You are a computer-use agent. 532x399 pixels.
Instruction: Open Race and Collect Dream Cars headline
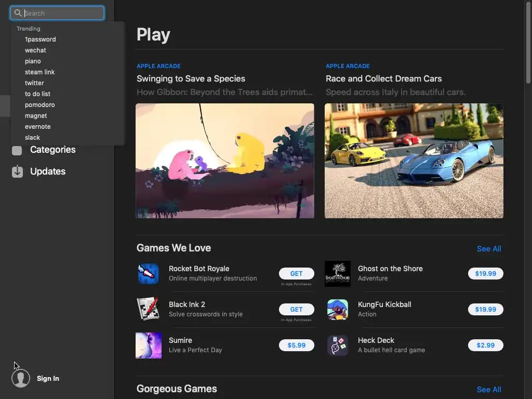click(384, 79)
